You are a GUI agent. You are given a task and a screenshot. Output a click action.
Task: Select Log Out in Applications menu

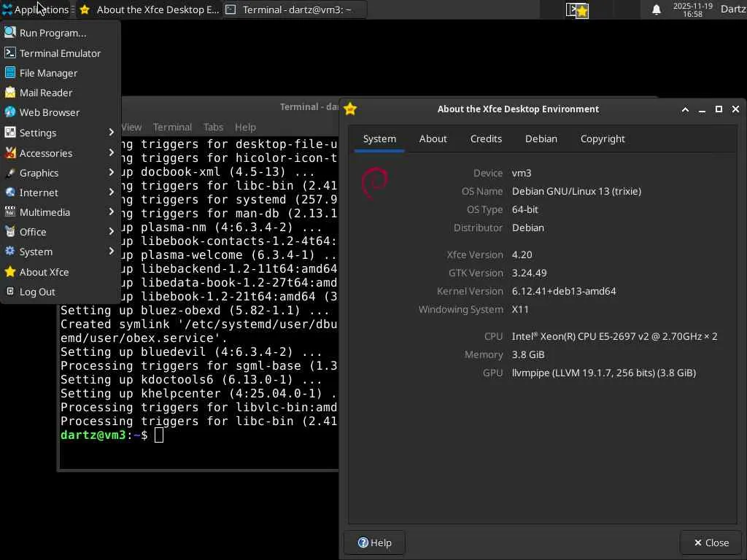pos(60,292)
